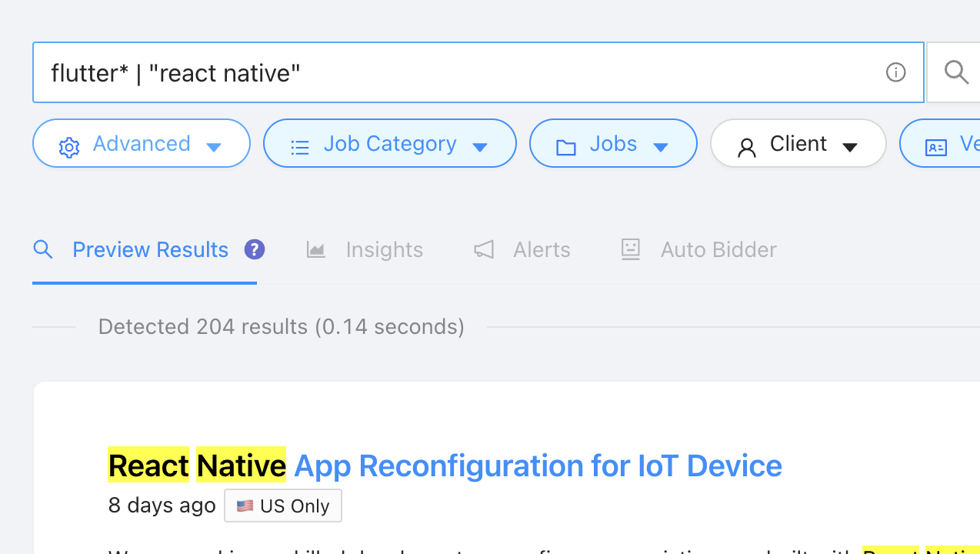Click the Auto Bidder robot icon

[x=631, y=249]
